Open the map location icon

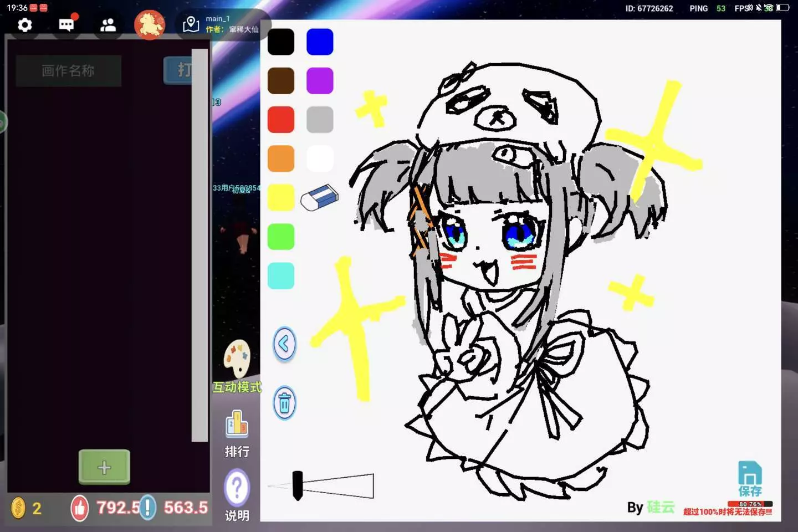coord(191,24)
